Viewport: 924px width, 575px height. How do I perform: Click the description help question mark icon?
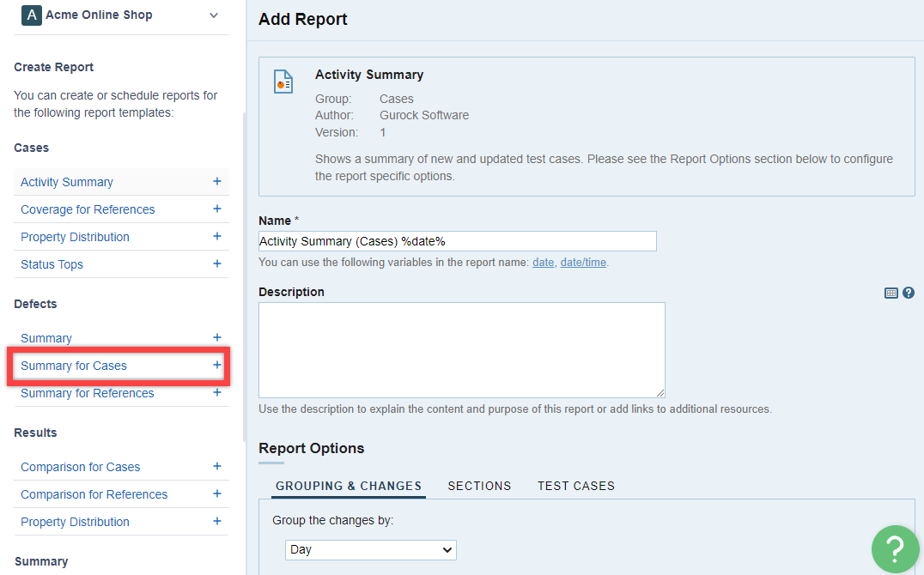(x=909, y=293)
